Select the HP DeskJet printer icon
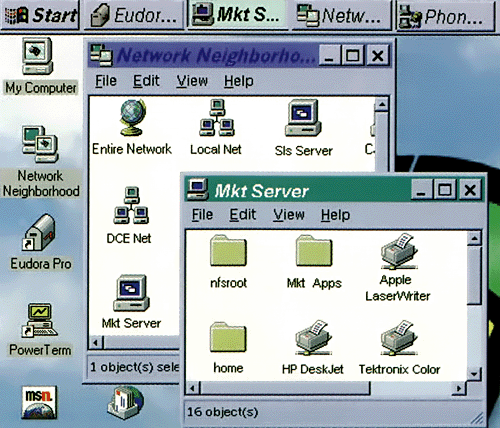 click(x=314, y=337)
